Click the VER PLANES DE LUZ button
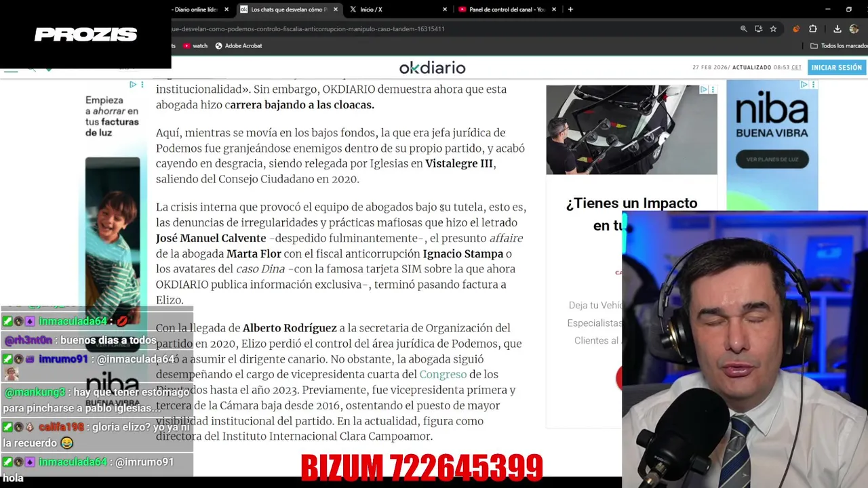Viewport: 868px width, 488px height. (772, 159)
